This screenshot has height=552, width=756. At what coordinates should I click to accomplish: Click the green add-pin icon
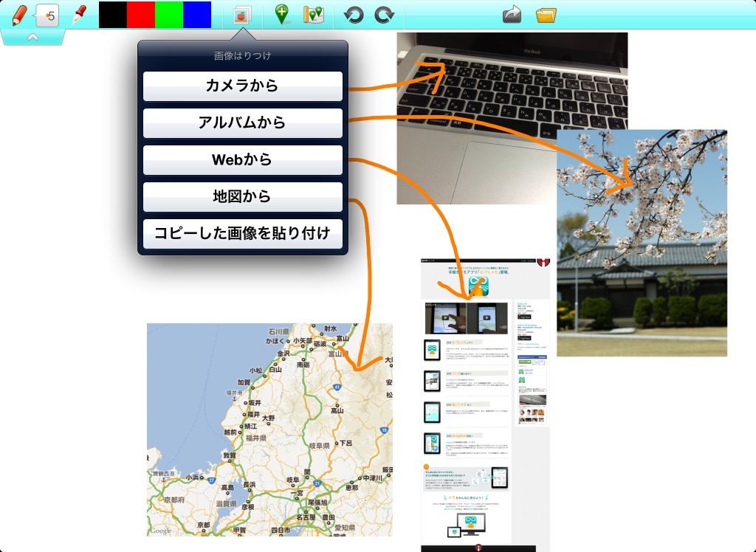[282, 15]
